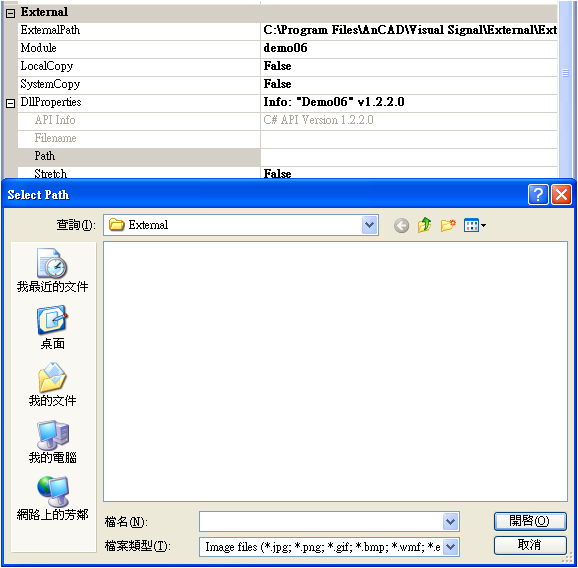Go back to previous folder
This screenshot has height=568, width=578.
coord(401,225)
